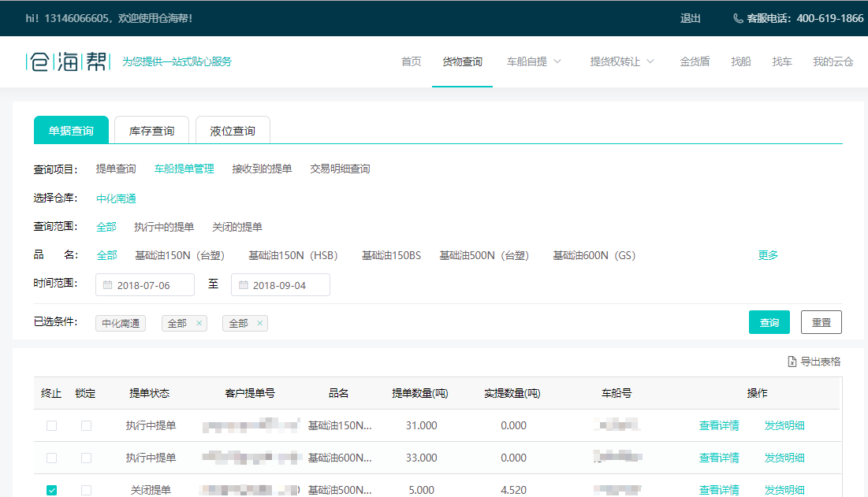Click the 查询 search button

coord(769,322)
